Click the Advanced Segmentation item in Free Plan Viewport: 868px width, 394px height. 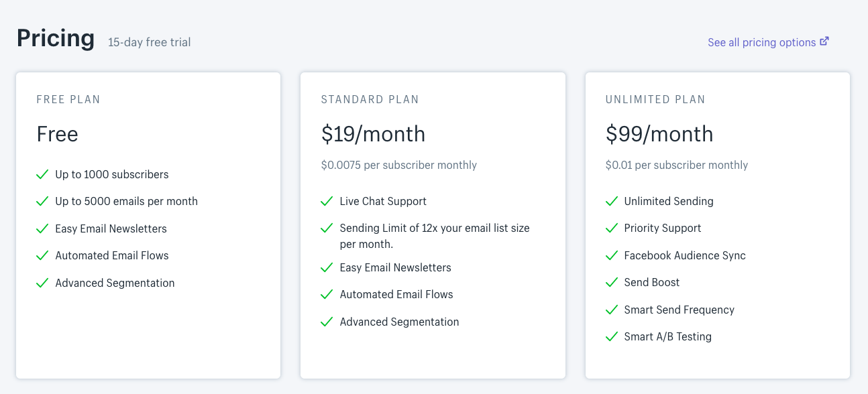[115, 283]
